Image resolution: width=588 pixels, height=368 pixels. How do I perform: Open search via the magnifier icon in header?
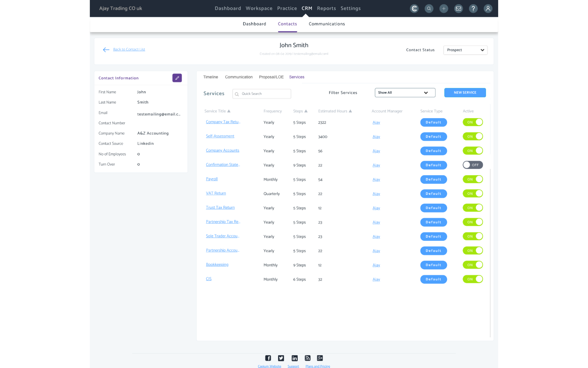(x=429, y=8)
